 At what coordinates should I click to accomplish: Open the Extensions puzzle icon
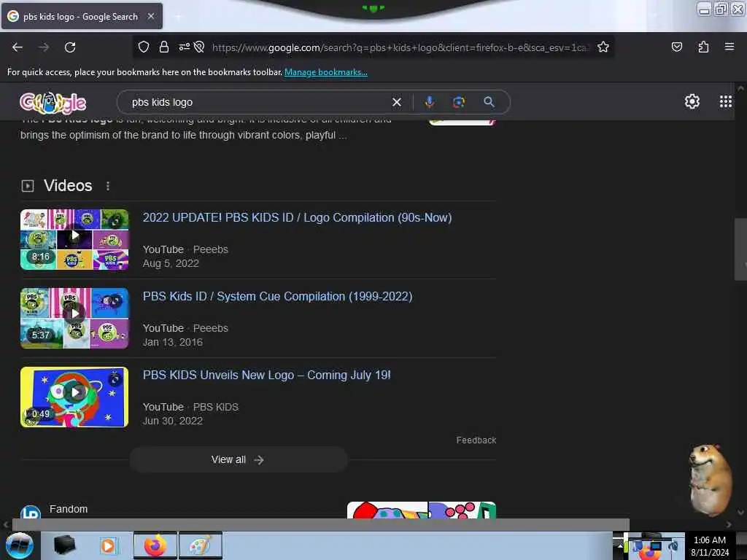click(703, 47)
